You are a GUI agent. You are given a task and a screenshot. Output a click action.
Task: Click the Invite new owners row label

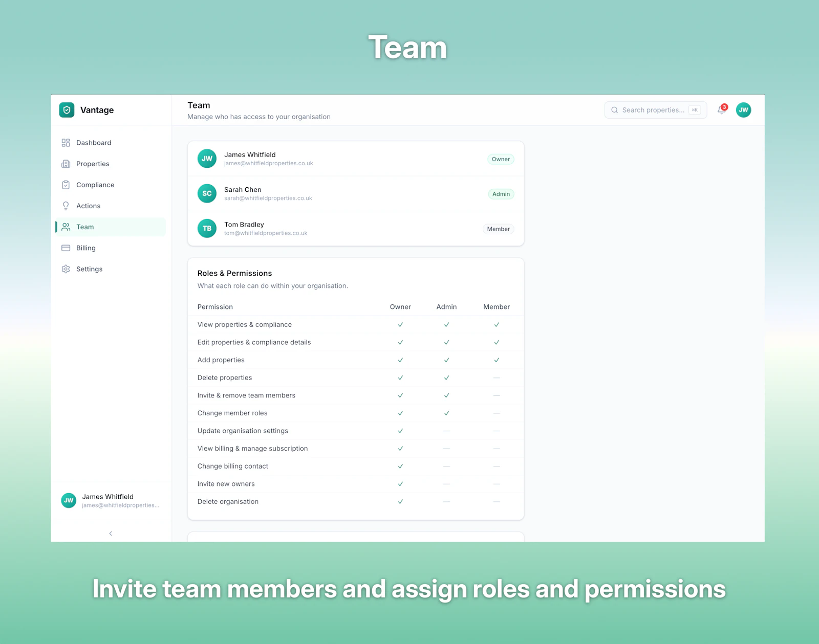pyautogui.click(x=226, y=484)
